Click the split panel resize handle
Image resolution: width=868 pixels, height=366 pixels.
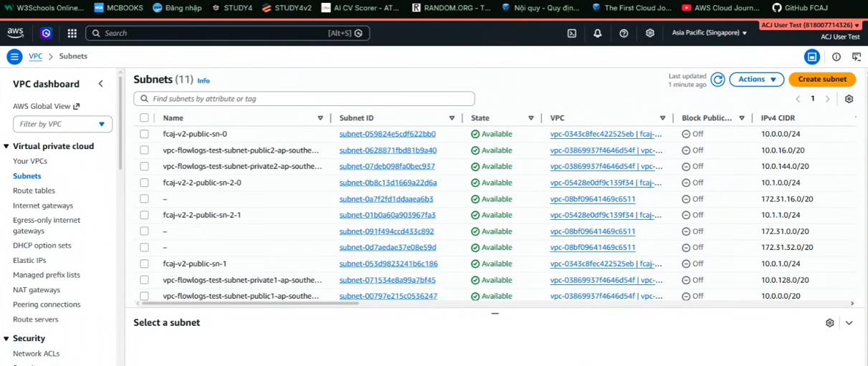(495, 313)
